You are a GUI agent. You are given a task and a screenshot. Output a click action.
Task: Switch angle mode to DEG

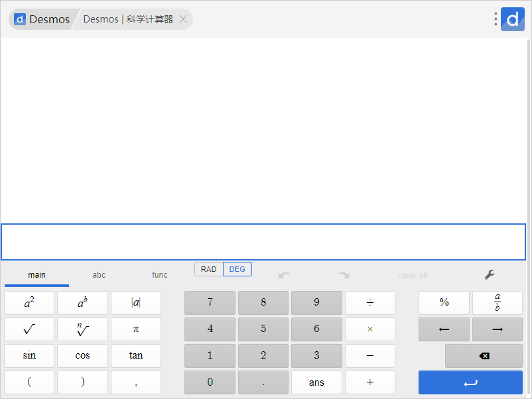coord(237,269)
